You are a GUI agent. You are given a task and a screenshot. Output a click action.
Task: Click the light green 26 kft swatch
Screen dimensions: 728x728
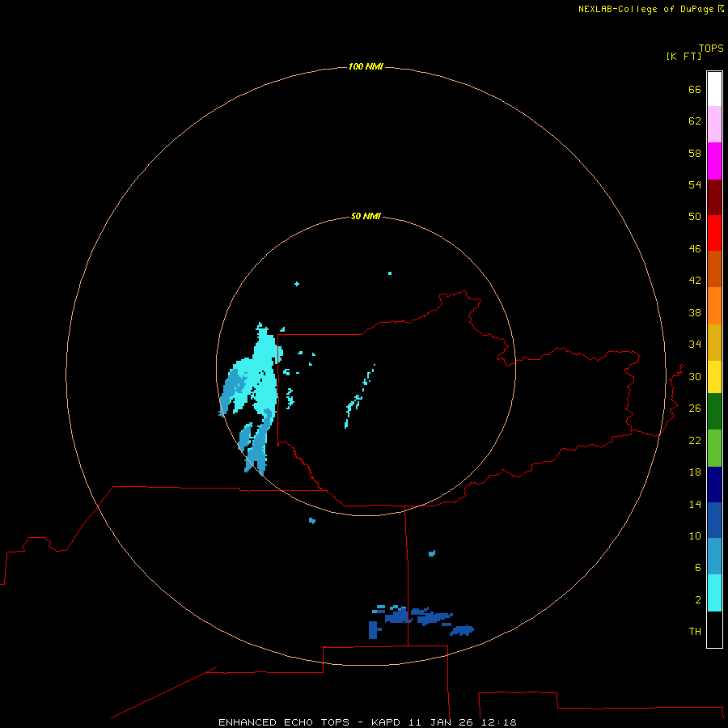tap(714, 448)
